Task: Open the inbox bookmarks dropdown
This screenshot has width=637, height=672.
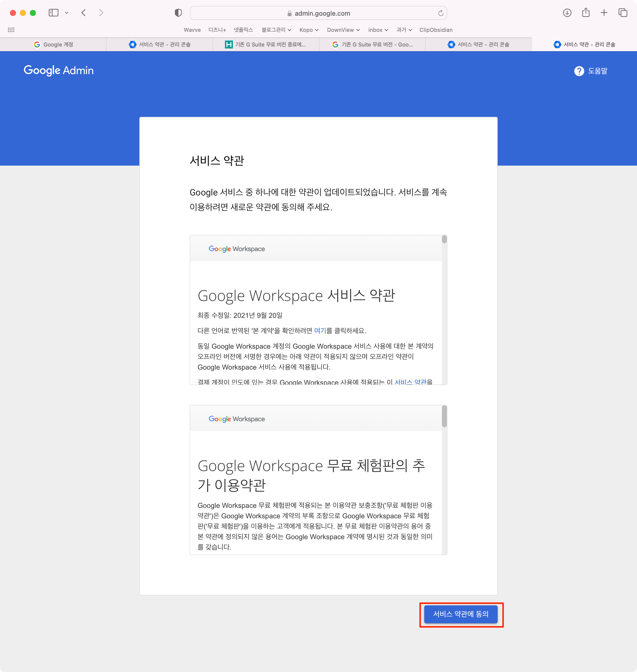Action: pos(378,30)
